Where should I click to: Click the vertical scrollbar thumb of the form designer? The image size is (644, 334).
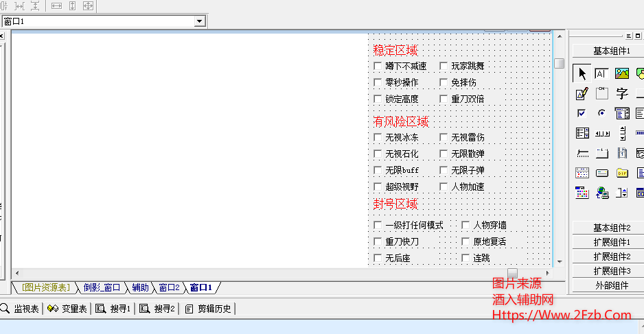point(559,64)
